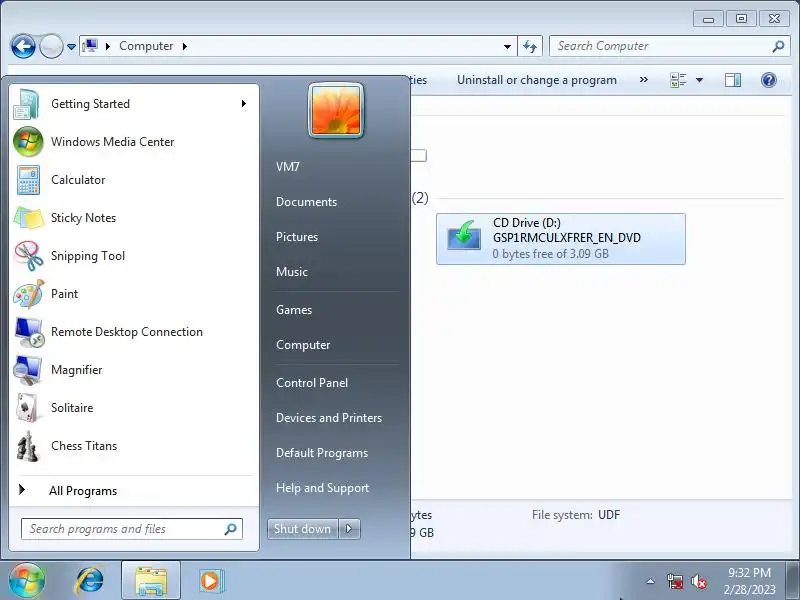The height and width of the screenshot is (600, 800).
Task: Open the view options dropdown arrow
Action: pos(699,80)
